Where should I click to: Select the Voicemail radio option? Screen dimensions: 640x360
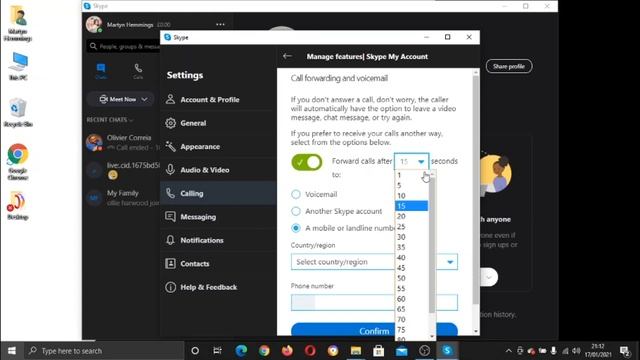[296, 194]
